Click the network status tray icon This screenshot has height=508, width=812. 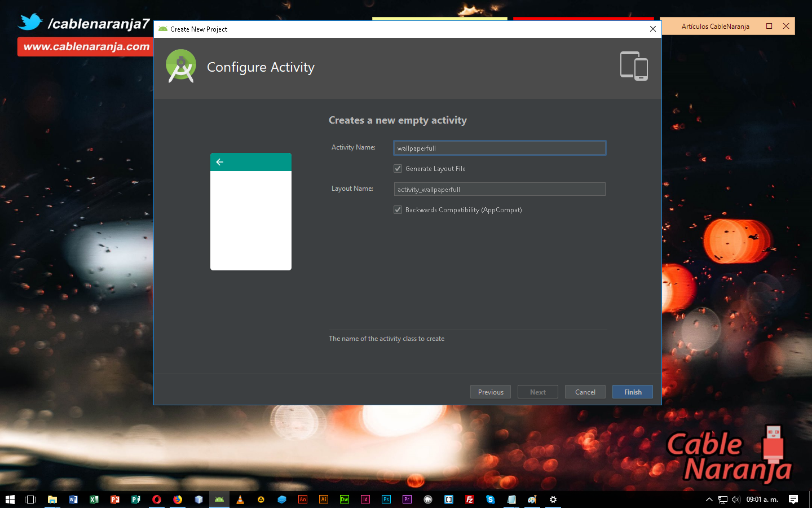click(723, 500)
